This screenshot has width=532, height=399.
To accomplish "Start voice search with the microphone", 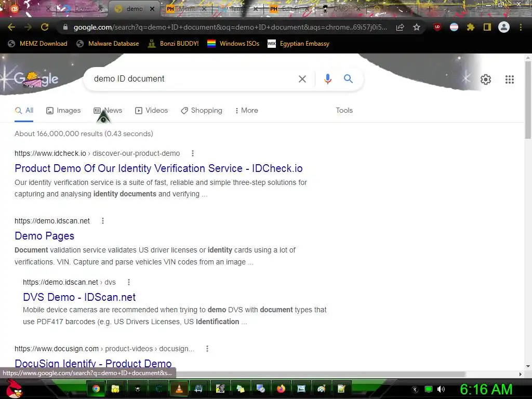I will [x=328, y=79].
